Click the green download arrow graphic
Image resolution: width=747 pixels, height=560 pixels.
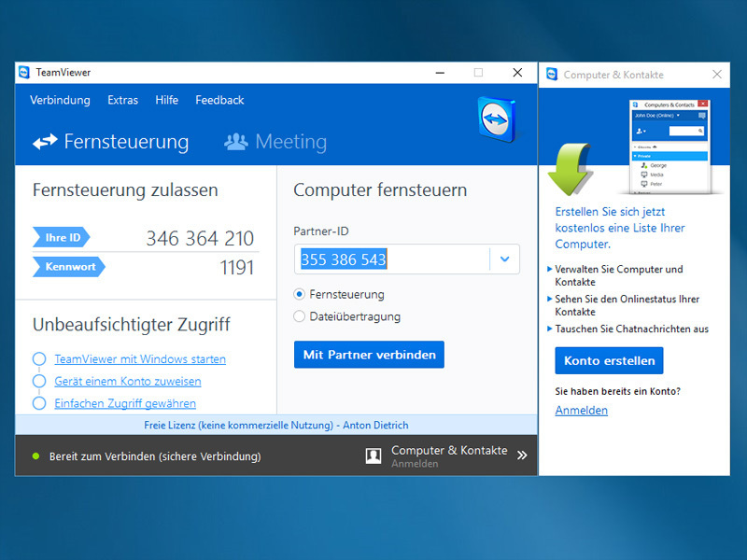pos(570,170)
